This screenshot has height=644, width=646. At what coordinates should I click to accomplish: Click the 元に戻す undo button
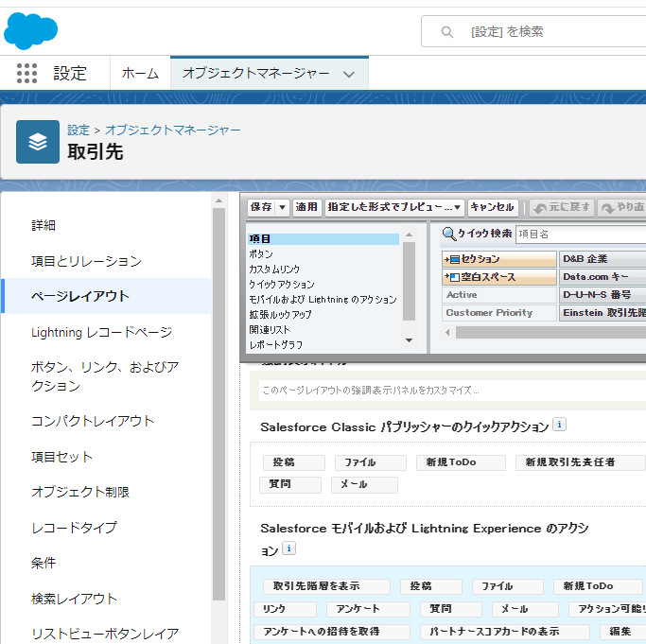[562, 207]
